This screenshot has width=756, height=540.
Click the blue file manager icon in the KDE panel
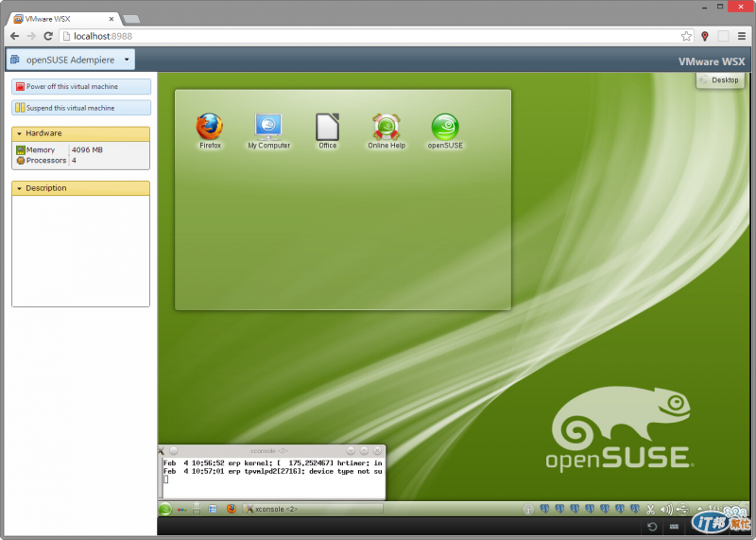point(213,509)
